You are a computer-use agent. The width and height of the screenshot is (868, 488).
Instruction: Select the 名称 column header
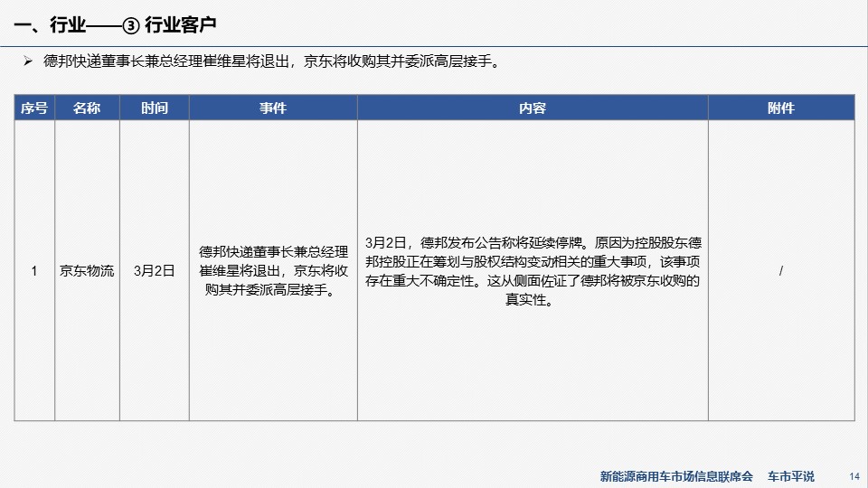tap(87, 108)
